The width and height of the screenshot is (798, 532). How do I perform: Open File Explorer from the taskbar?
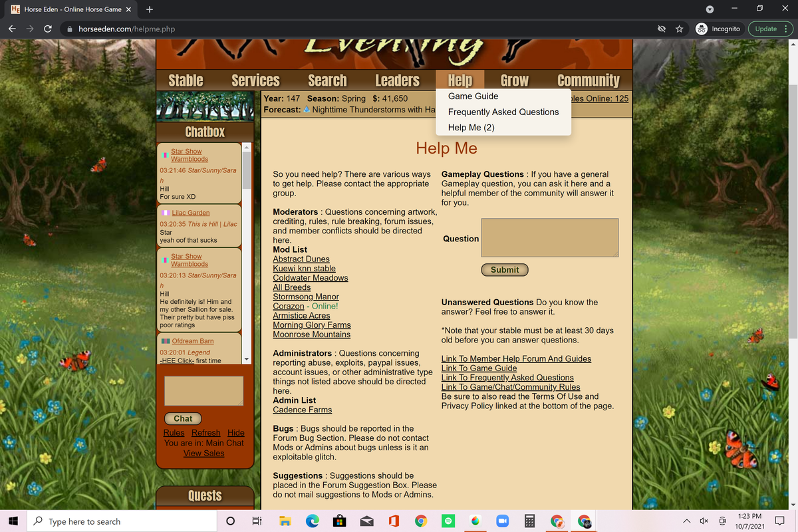click(x=285, y=521)
